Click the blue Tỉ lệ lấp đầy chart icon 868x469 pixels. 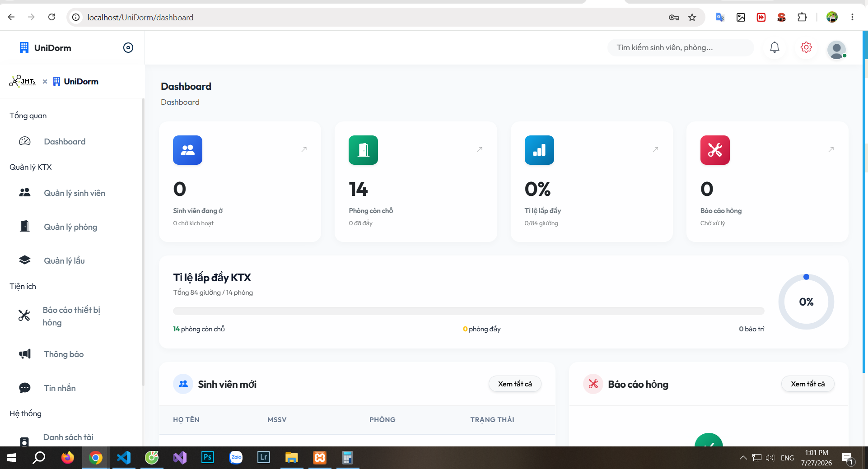(539, 150)
